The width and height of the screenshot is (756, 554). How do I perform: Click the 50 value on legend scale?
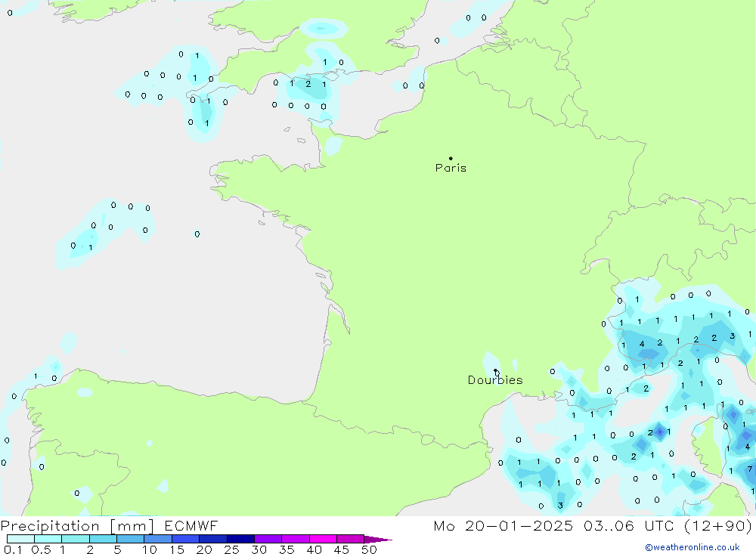click(368, 549)
